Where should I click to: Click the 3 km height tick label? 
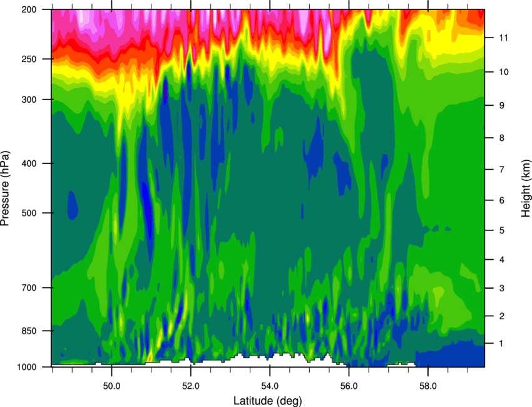502,288
